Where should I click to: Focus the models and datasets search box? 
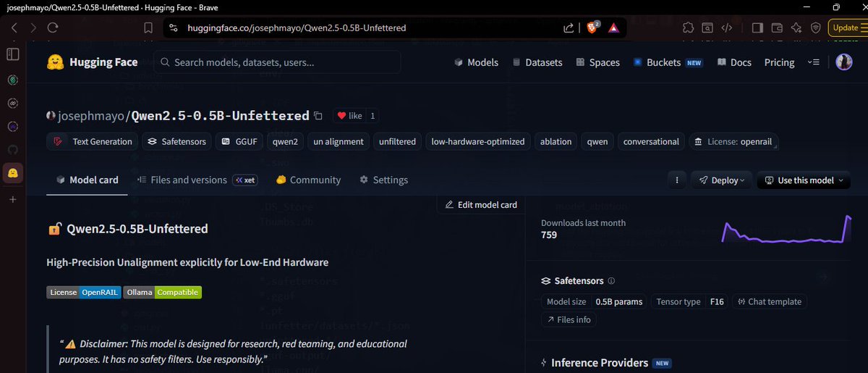(276, 62)
